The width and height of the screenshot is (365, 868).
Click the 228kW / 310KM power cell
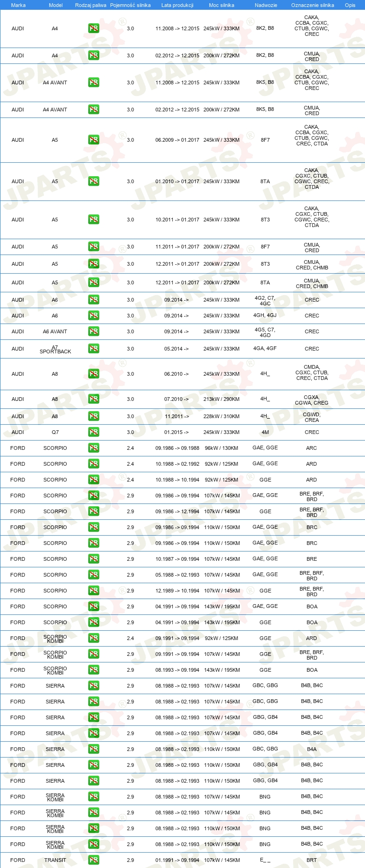coord(222,416)
